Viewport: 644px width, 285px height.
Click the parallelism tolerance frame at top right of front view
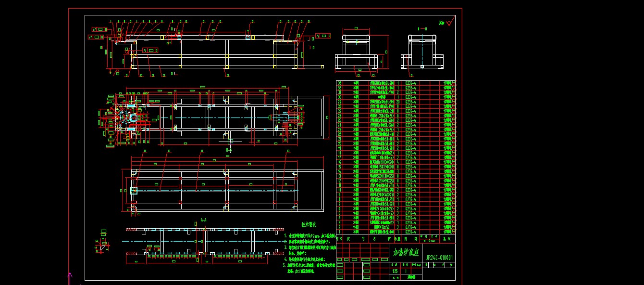coord(322,36)
